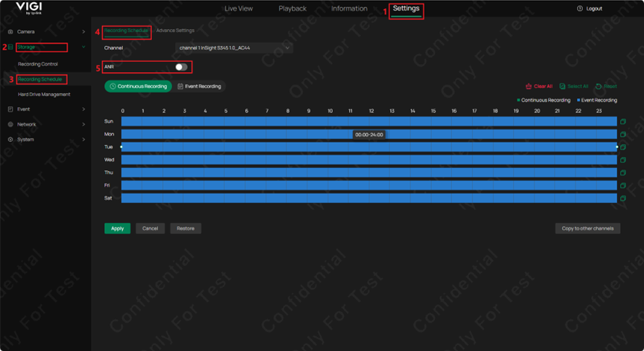Click the Tuesday bar left handle

(121, 146)
